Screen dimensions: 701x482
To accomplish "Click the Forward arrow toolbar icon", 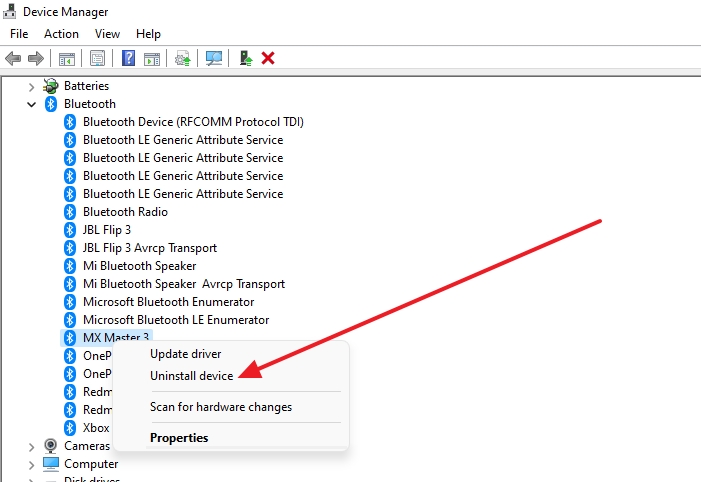I will (x=36, y=58).
